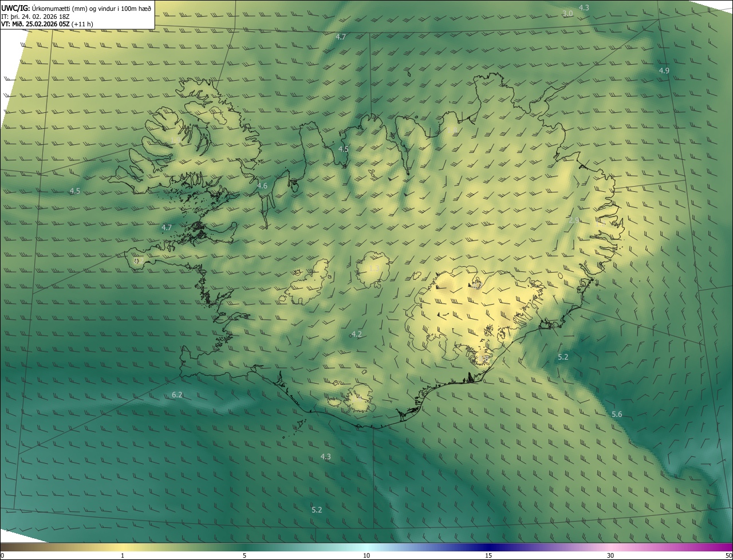Click the valid time line 'VT: Mið. 25.02.2026 05Z'
This screenshot has height=560, width=733.
36,24
